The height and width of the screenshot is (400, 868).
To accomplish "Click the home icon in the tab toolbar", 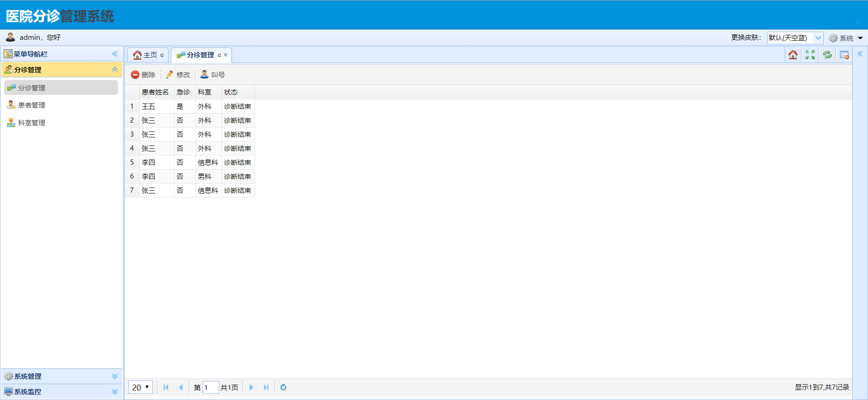I will point(793,55).
